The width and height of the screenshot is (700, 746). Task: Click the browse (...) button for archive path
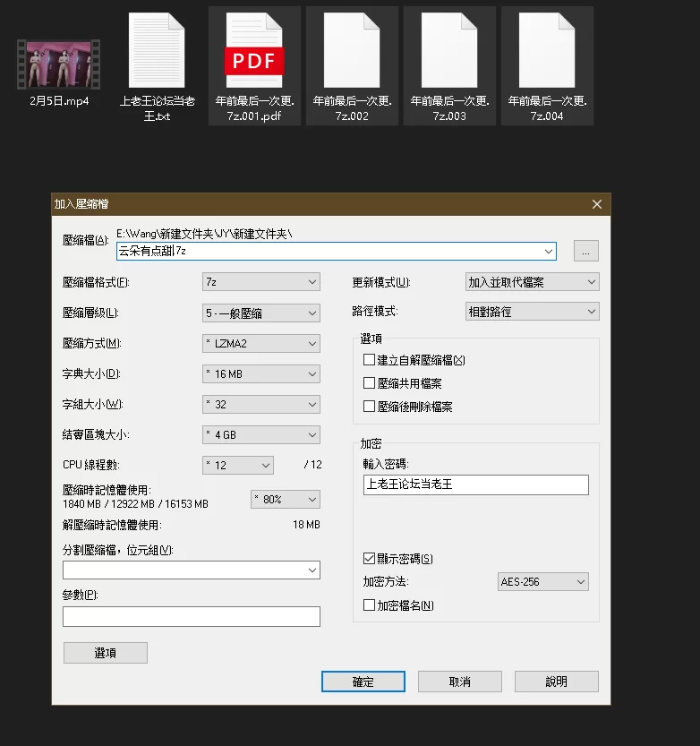pos(585,252)
